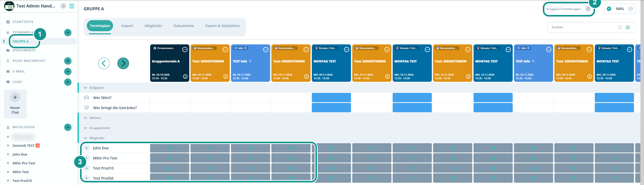Open options menu on the MONTAG TEST 09.11.2026 card
The height and width of the screenshot is (185, 644).
(x=347, y=50)
